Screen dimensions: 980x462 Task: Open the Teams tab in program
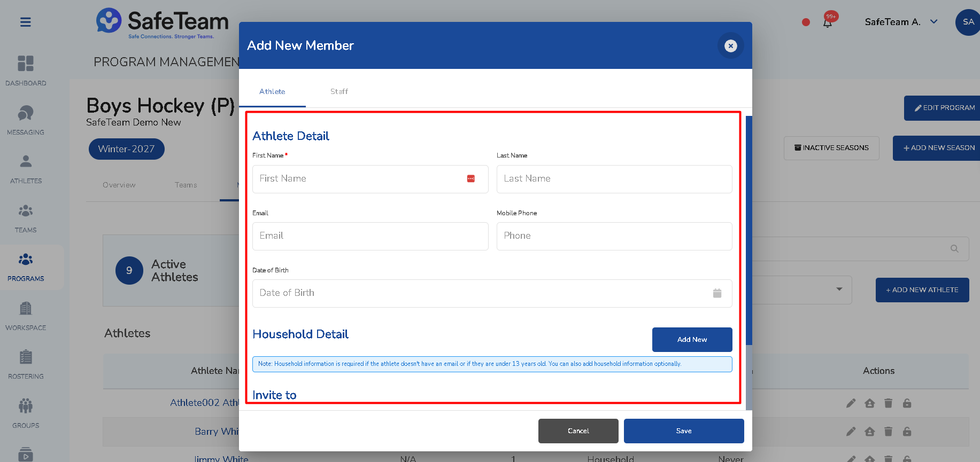click(186, 185)
